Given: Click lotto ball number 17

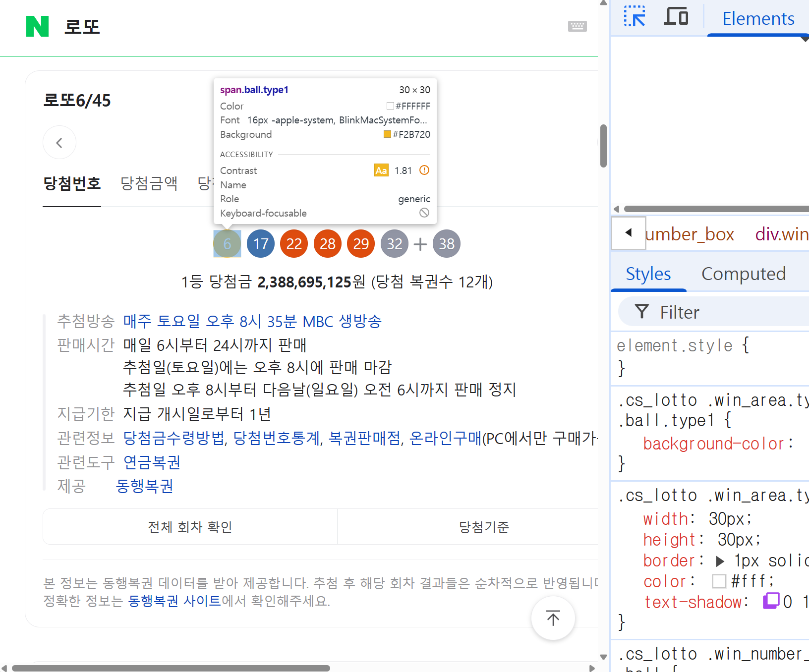Looking at the screenshot, I should pos(261,244).
